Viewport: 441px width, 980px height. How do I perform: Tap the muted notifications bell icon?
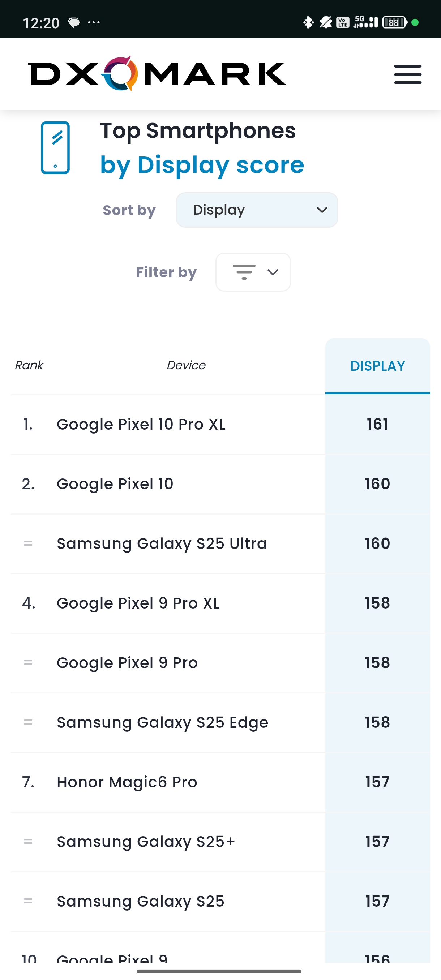(x=325, y=22)
